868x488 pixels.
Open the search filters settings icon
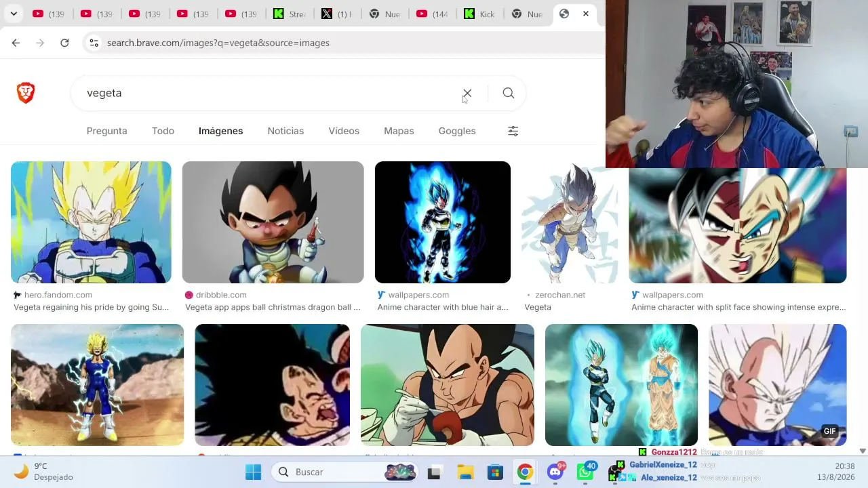tap(513, 131)
